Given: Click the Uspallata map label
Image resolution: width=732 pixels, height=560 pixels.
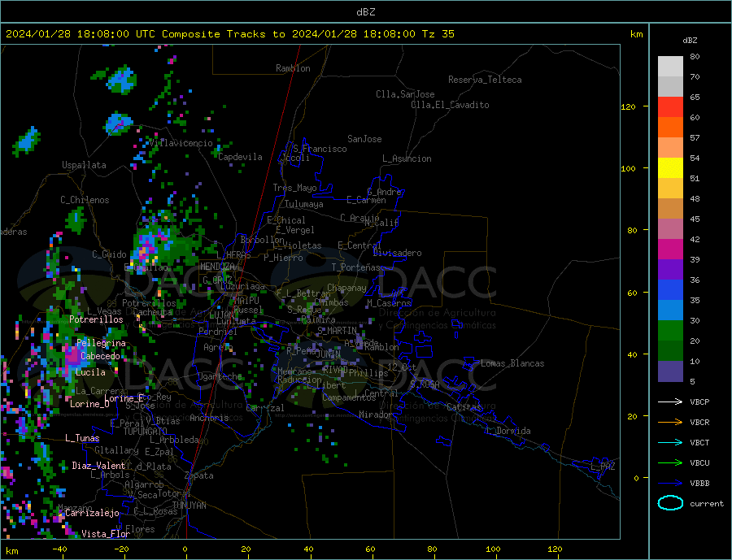Looking at the screenshot, I should 84,165.
